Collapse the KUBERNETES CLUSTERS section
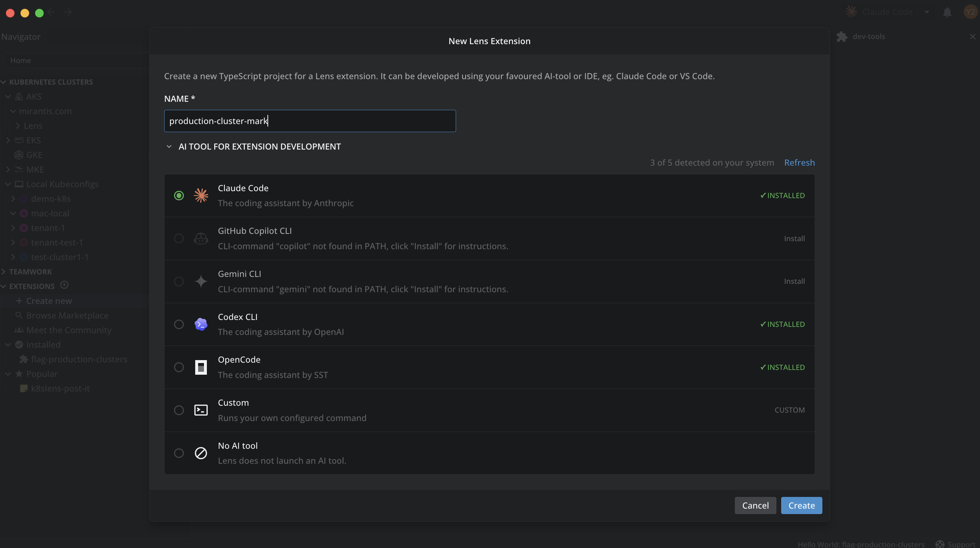The width and height of the screenshot is (980, 548). coord(3,82)
